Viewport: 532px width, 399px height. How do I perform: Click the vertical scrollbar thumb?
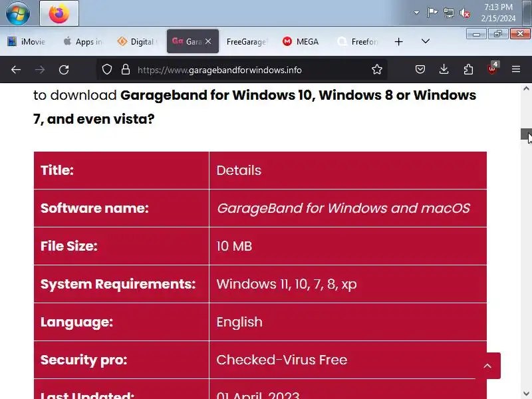526,134
